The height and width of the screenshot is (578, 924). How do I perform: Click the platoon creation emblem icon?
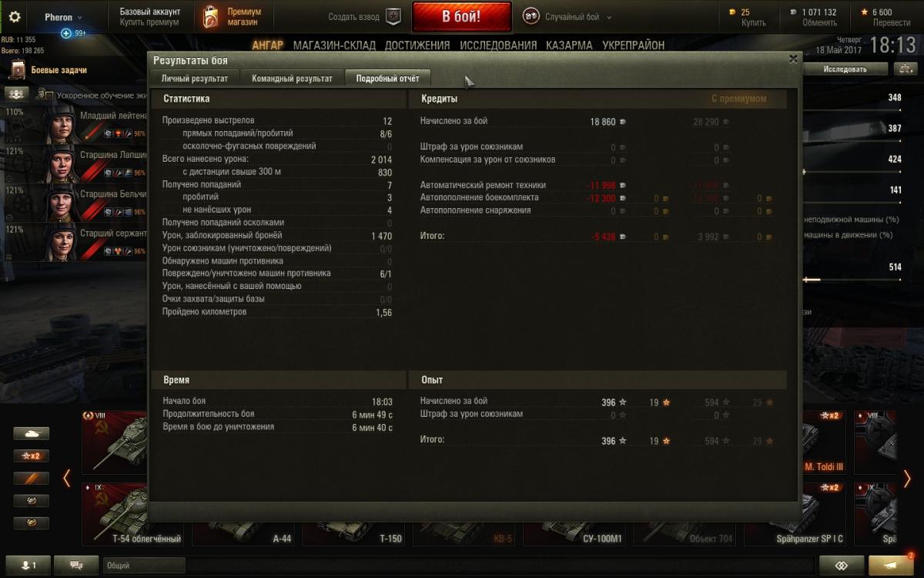tap(393, 16)
